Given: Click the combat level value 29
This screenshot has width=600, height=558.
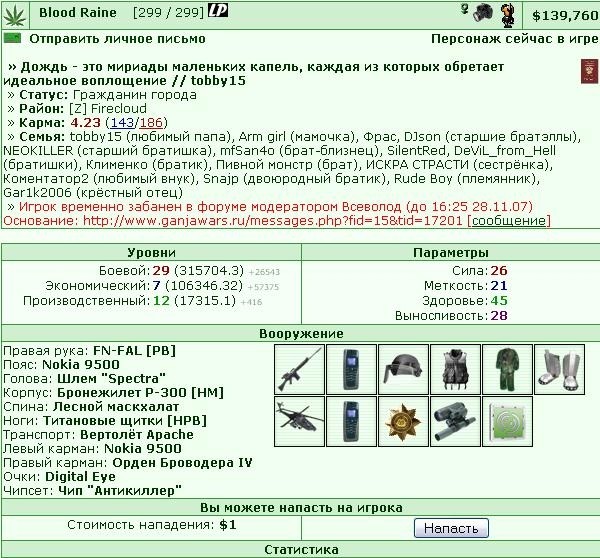Looking at the screenshot, I should point(161,271).
